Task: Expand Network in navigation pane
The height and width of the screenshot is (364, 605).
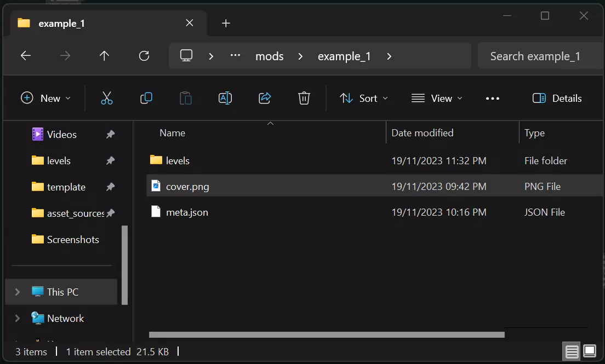Action: pos(18,318)
